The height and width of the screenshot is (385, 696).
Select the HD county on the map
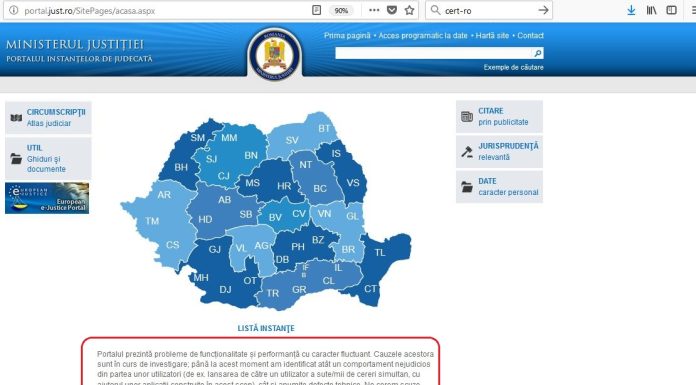coord(205,219)
